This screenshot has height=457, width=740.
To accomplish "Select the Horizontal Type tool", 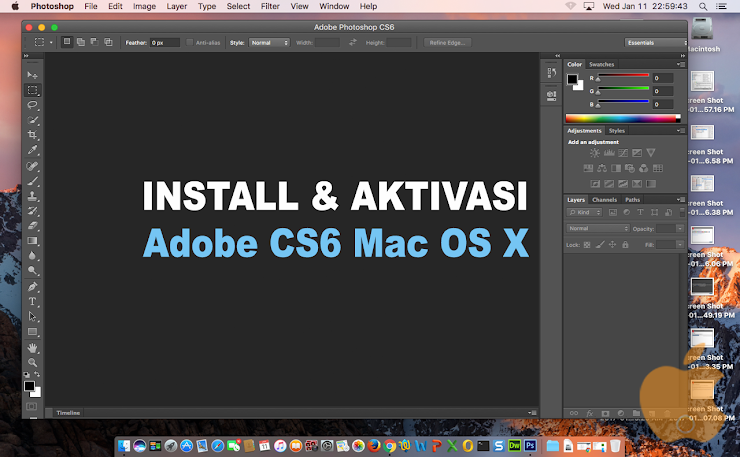I will (32, 302).
